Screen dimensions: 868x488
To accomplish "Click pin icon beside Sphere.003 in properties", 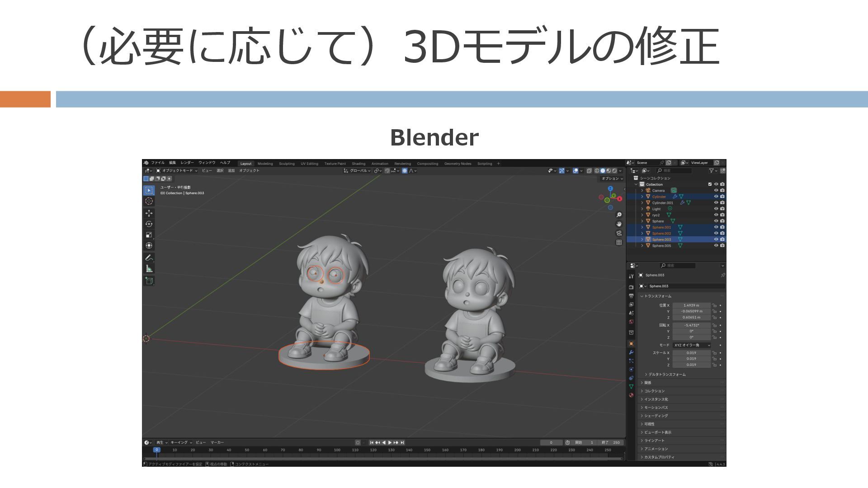I will 722,275.
